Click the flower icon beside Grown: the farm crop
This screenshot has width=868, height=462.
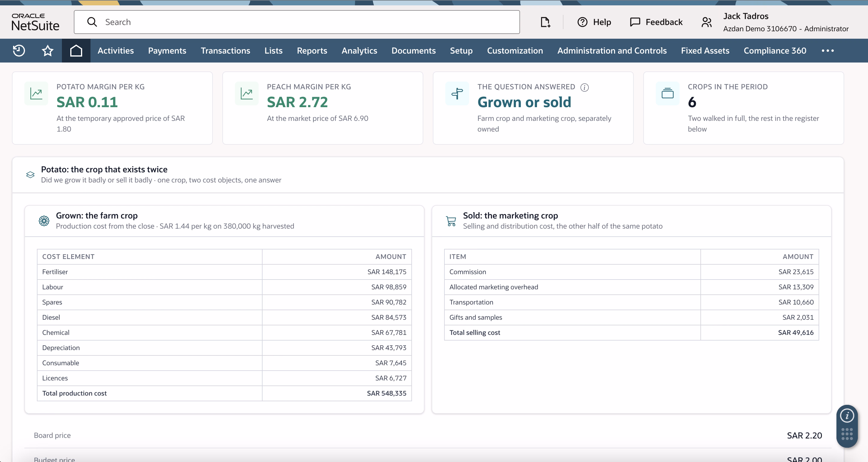[x=44, y=221]
